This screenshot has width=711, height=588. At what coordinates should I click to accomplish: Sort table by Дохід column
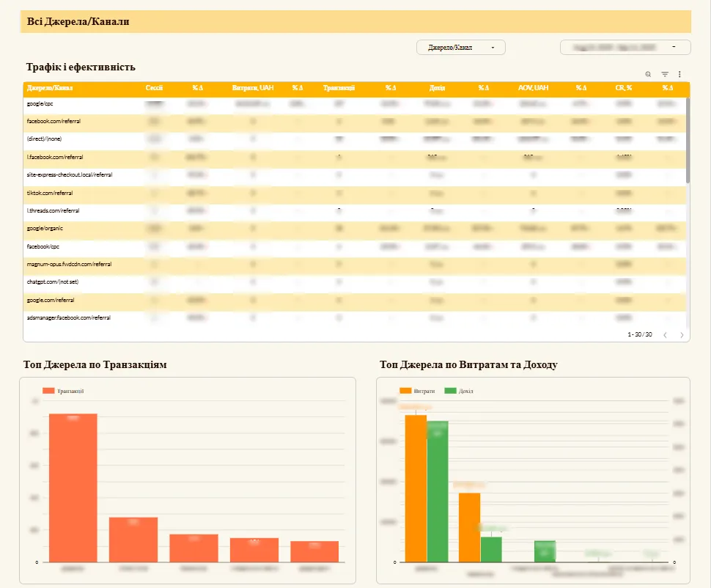point(437,88)
